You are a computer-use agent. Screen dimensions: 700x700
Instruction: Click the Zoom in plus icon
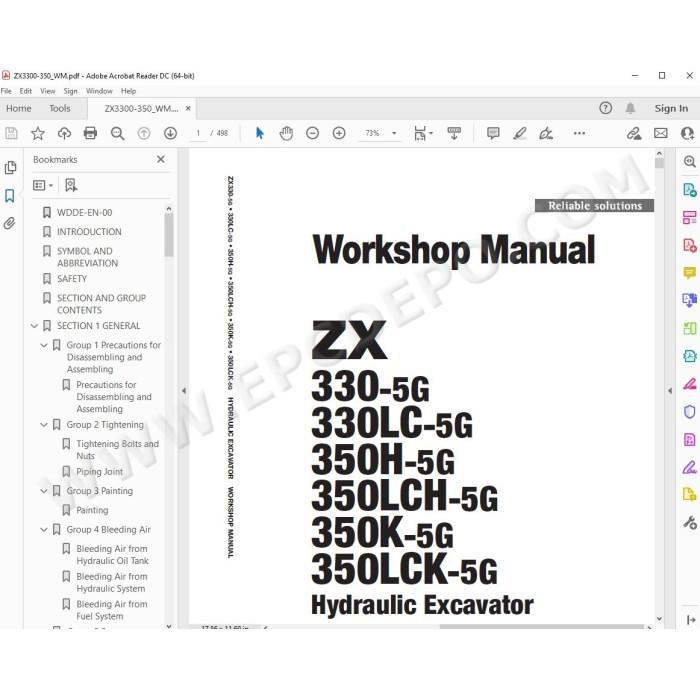[x=339, y=133]
